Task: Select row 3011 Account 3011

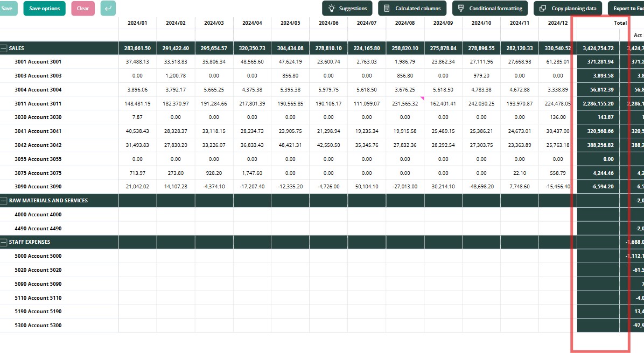Action: click(x=38, y=104)
